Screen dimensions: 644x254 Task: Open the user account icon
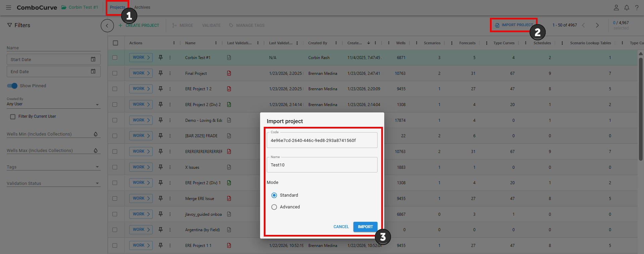(616, 7)
